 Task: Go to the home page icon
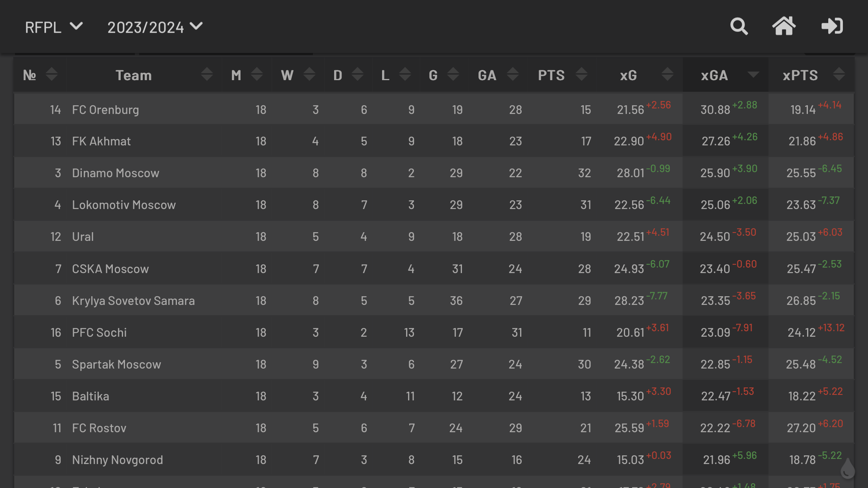784,27
